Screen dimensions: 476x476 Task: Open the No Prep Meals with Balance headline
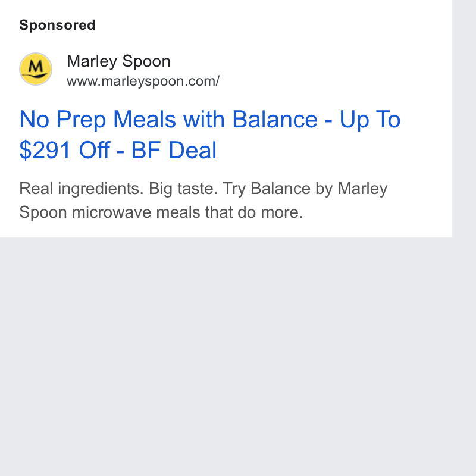[x=210, y=134]
